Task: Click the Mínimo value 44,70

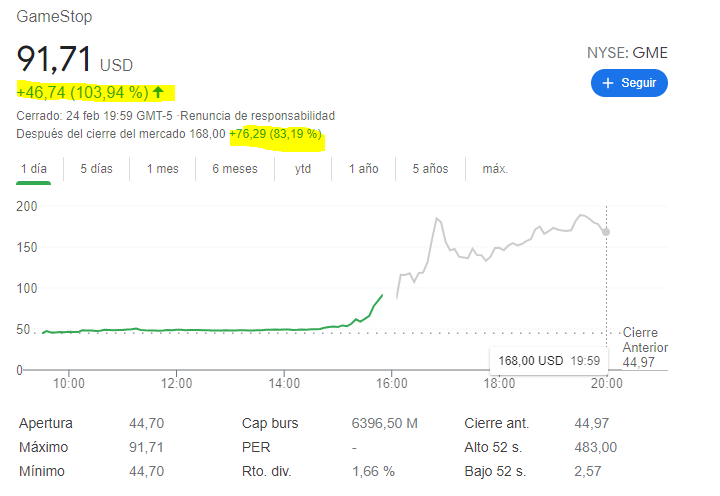Action: 146,471
